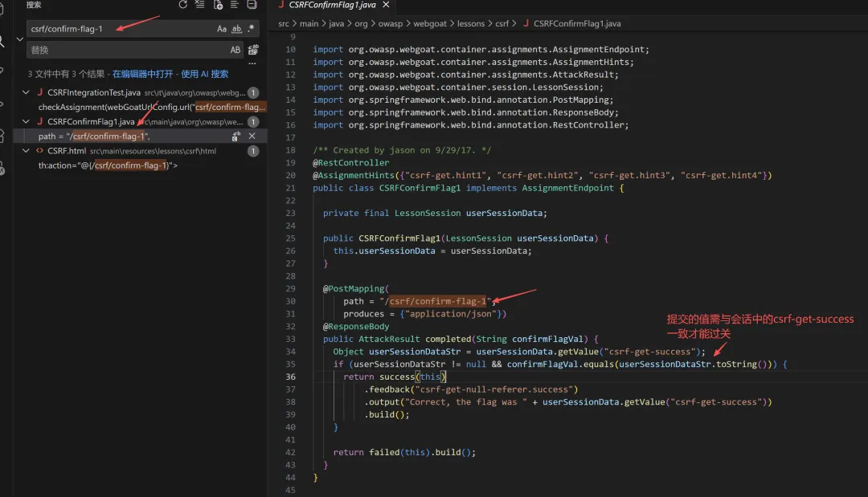The width and height of the screenshot is (868, 497).
Task: Collapse all search results
Action: (252, 5)
